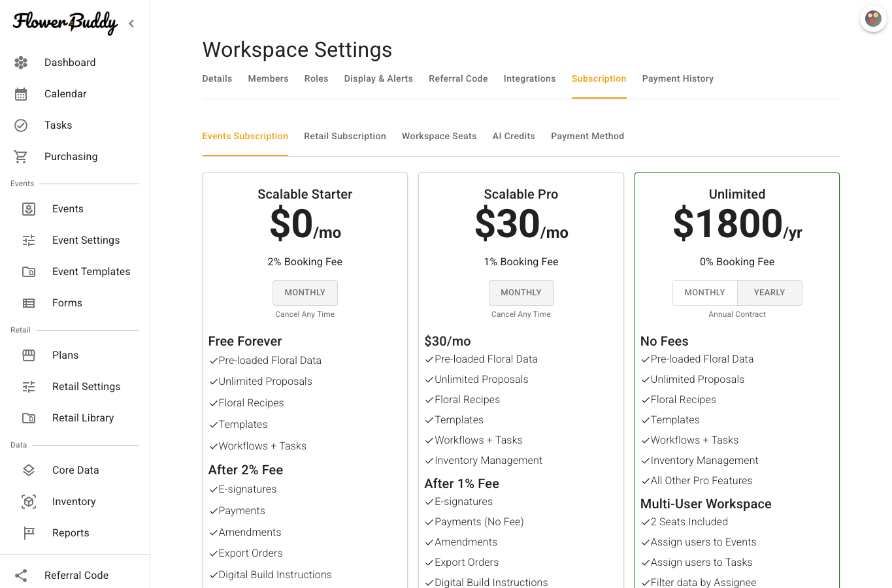This screenshot has height=588, width=892.
Task: Select Monthly billing for Scalable Pro
Action: pyautogui.click(x=521, y=293)
